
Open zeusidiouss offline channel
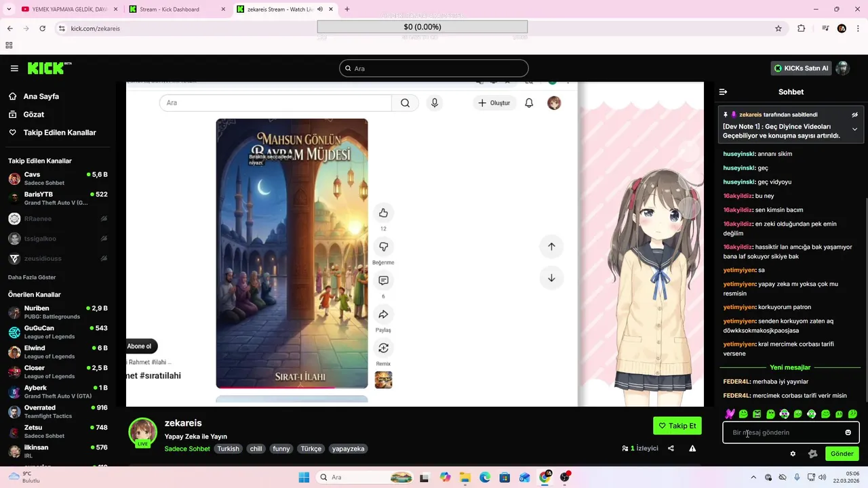point(58,259)
